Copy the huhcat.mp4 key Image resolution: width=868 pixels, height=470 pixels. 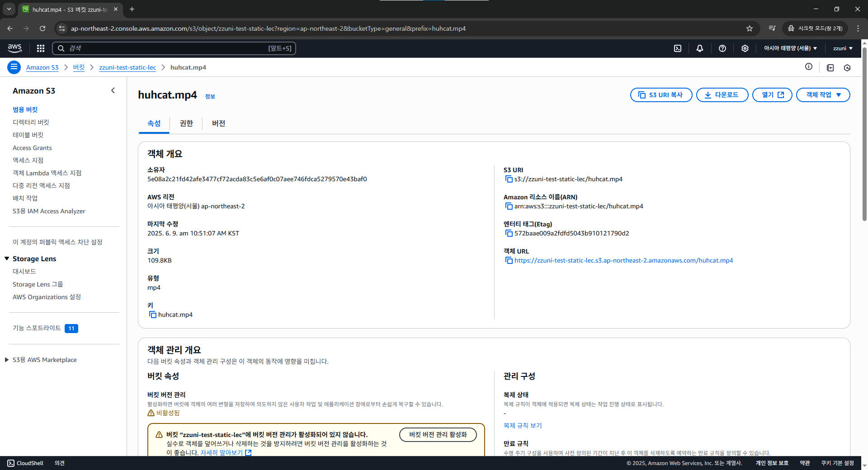(x=152, y=315)
